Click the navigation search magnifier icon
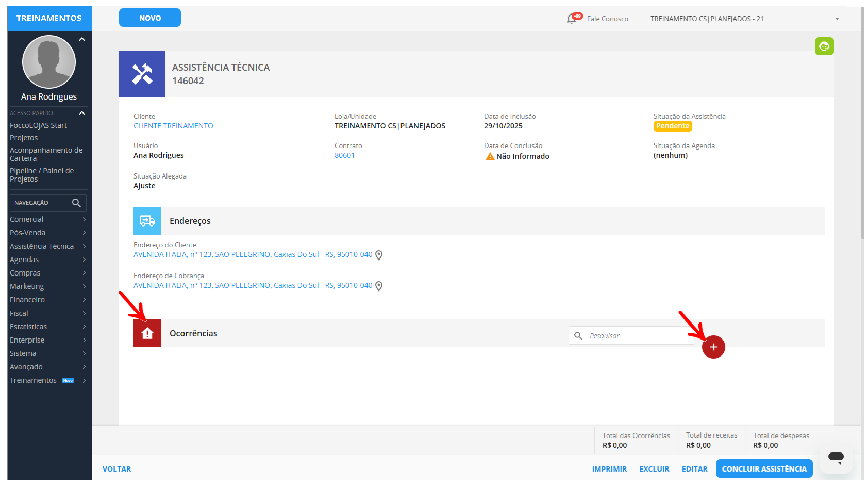This screenshot has height=485, width=868. [x=76, y=203]
